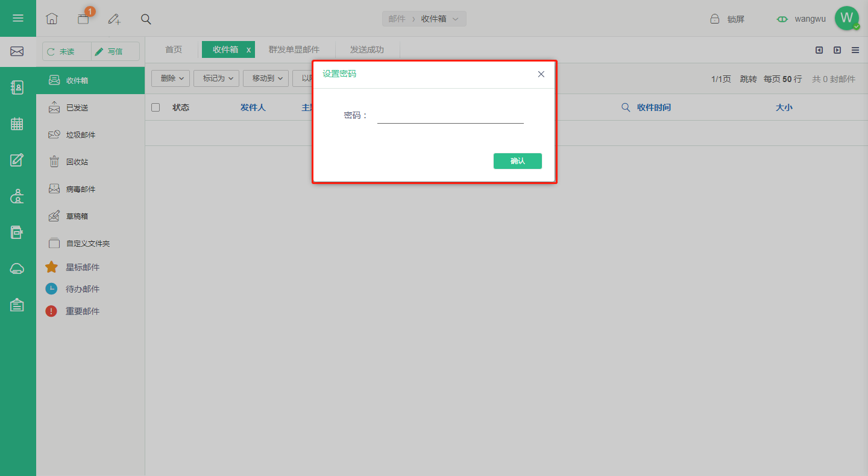
Task: Open the 已发送 folder
Action: click(x=90, y=107)
